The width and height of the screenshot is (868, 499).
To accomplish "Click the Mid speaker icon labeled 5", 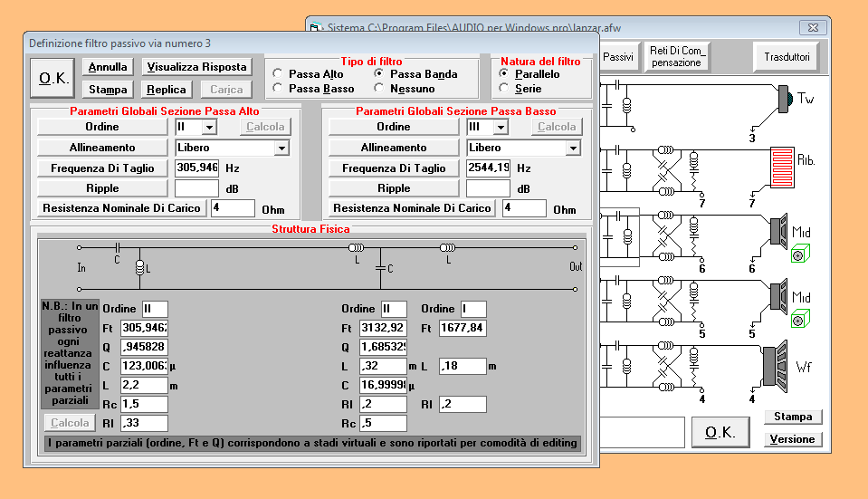I will tap(779, 297).
